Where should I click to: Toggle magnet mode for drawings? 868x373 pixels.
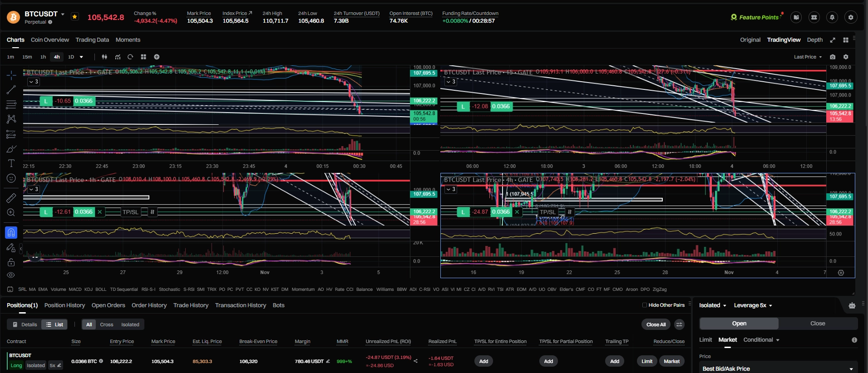(11, 233)
